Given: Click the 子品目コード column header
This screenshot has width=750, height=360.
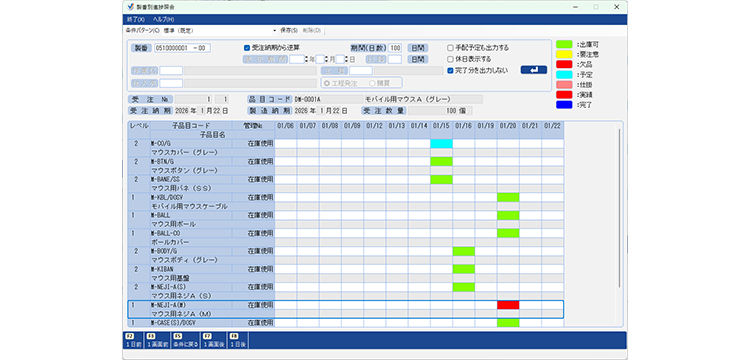Looking at the screenshot, I should click(191, 126).
